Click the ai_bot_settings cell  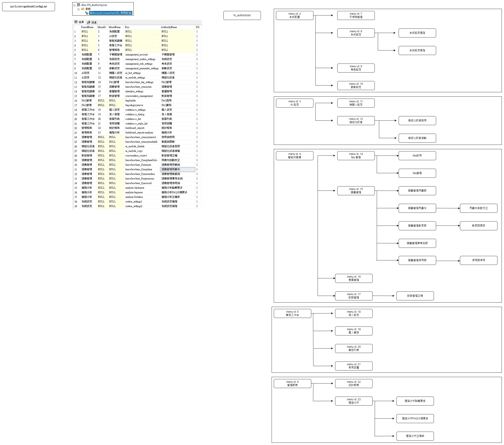[x=142, y=73]
